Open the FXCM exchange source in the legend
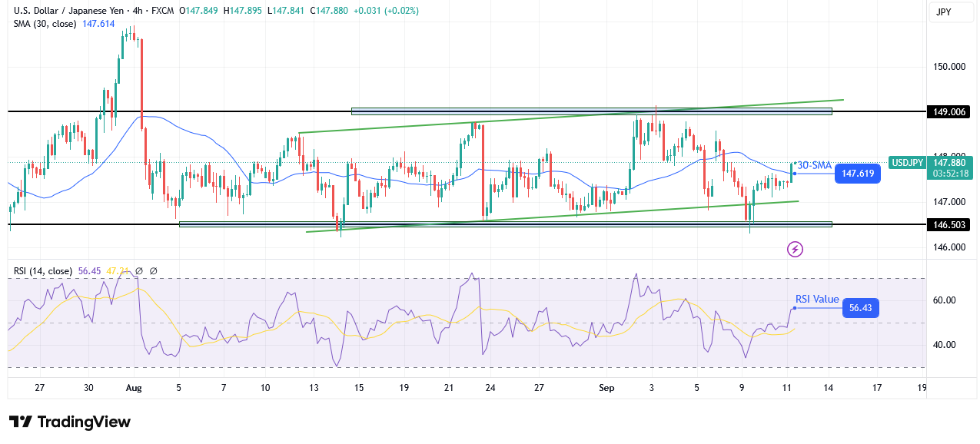Viewport: 980px width, 444px height. [163, 11]
